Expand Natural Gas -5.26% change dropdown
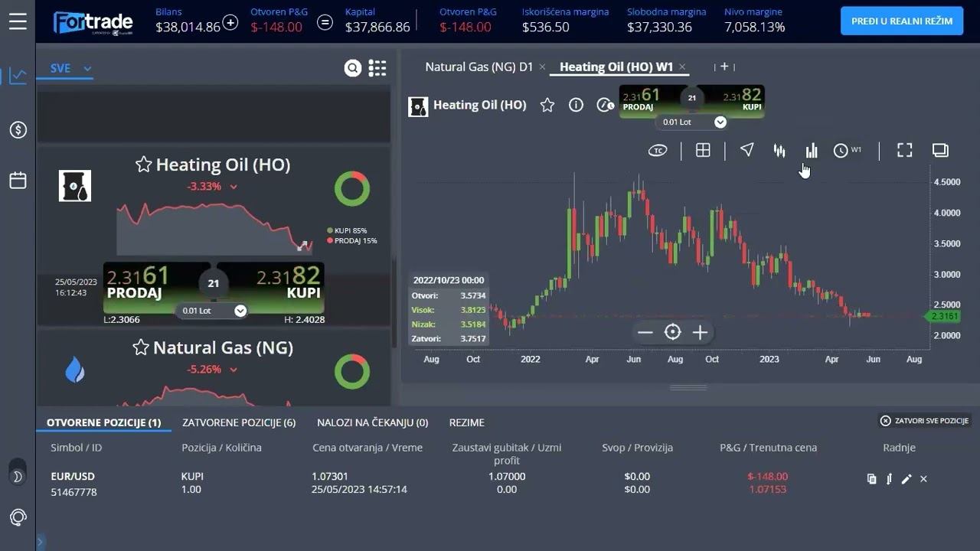The image size is (980, 551). click(234, 370)
